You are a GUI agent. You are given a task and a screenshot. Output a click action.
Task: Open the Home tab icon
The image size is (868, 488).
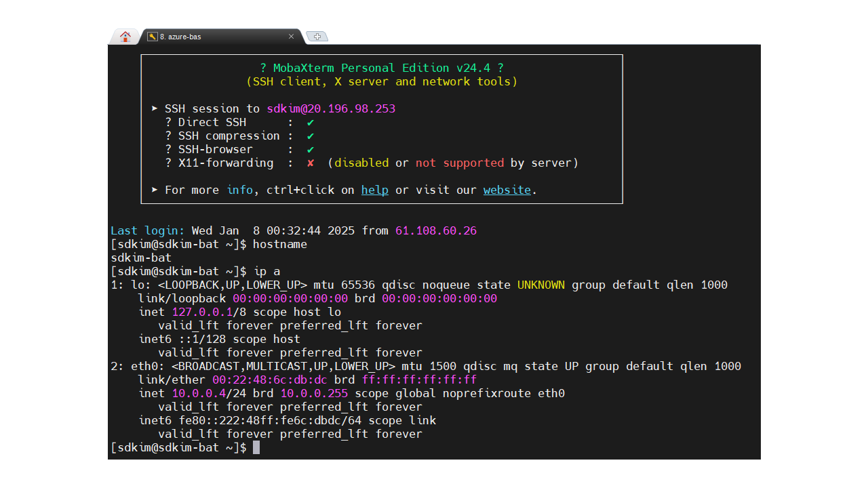pos(125,37)
